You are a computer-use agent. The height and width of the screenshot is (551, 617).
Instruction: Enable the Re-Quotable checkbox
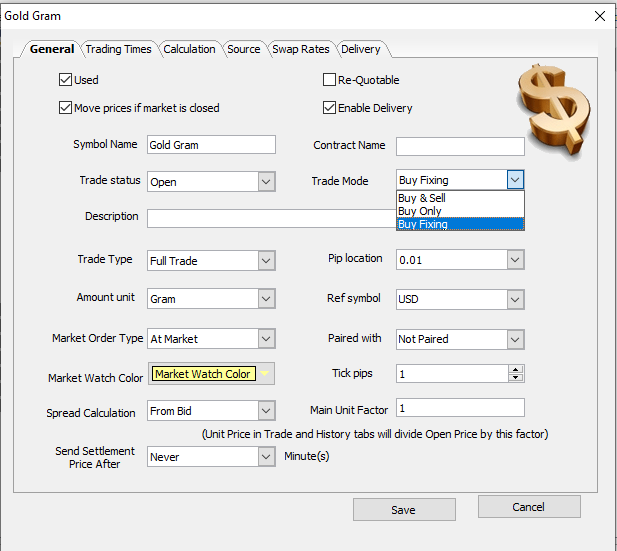point(329,80)
